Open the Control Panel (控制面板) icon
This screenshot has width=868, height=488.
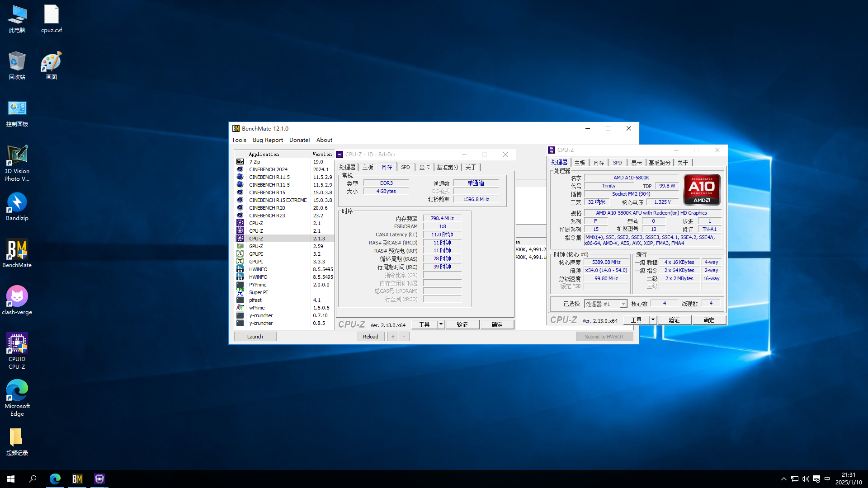(17, 113)
